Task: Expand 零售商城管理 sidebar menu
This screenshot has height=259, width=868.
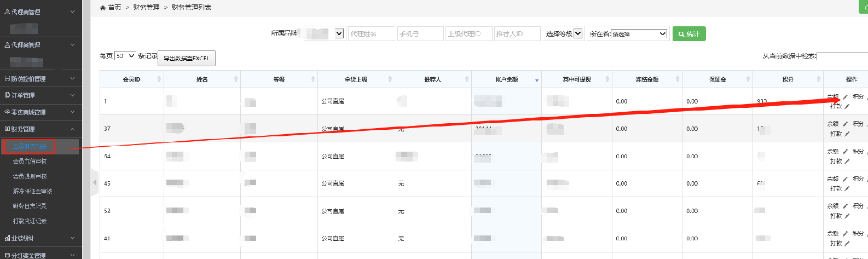Action: point(40,112)
